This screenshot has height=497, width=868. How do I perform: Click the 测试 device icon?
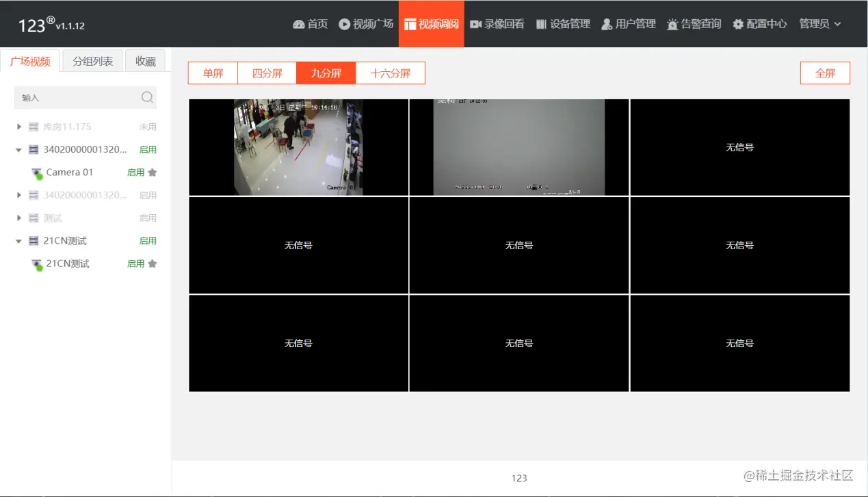pos(34,218)
